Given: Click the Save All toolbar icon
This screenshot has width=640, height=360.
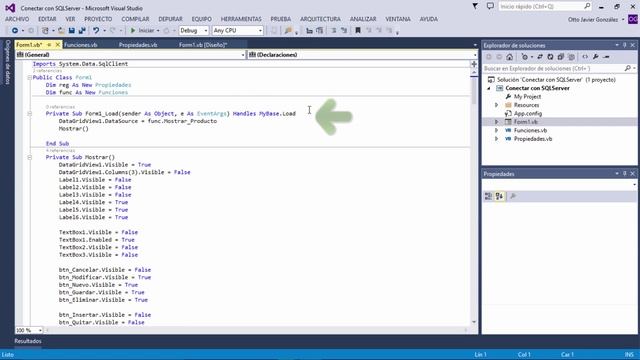Looking at the screenshot, I should (82, 31).
